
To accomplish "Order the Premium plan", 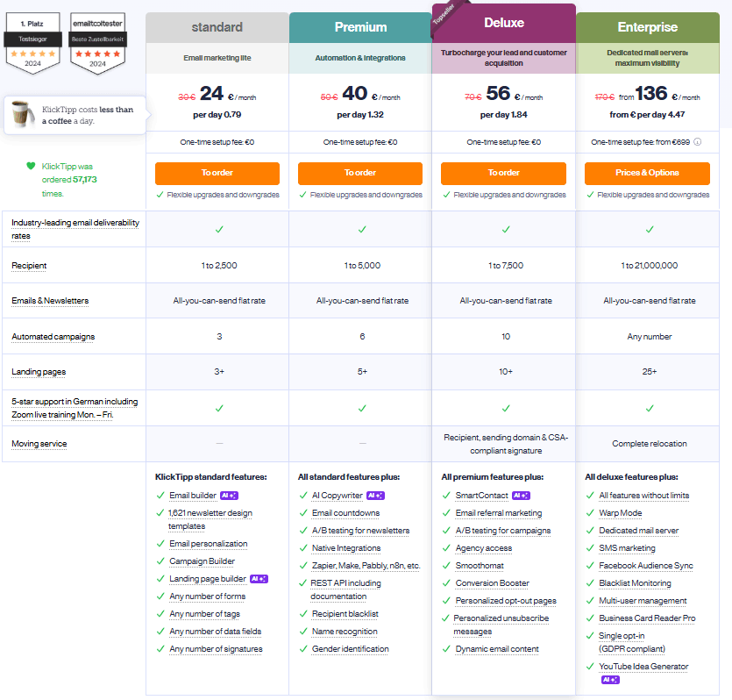I will pyautogui.click(x=360, y=173).
